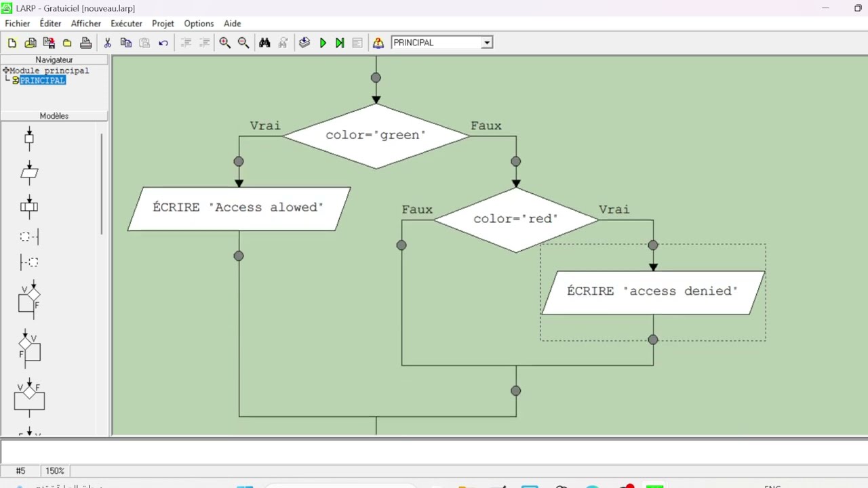Click the color="green" condition diamond

point(376,136)
